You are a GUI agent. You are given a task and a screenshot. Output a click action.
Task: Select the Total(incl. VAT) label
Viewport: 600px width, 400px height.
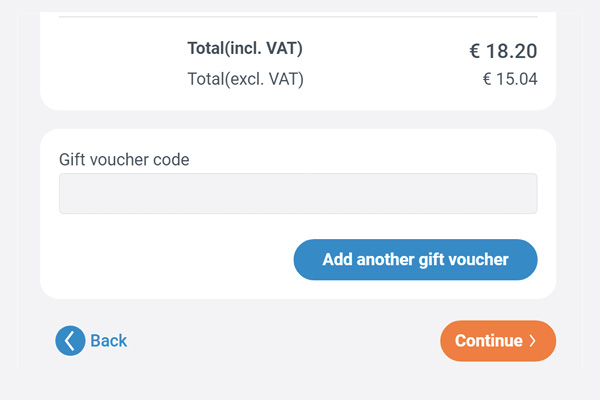tap(245, 48)
